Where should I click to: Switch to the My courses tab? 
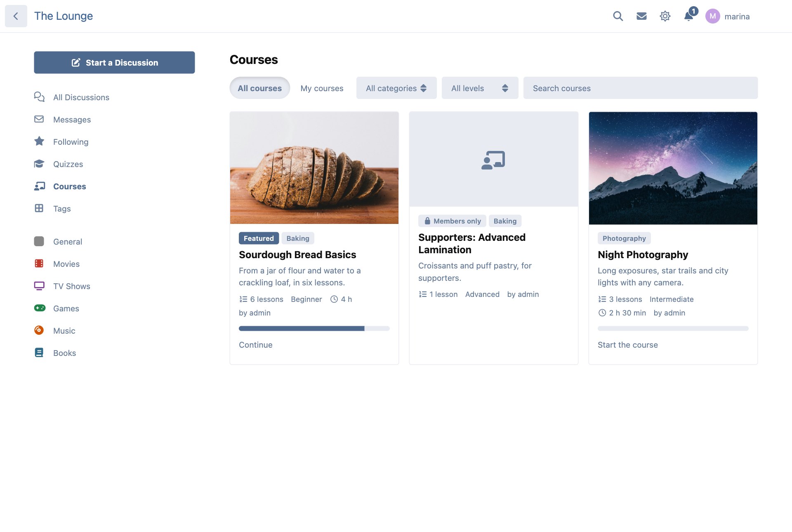coord(322,88)
